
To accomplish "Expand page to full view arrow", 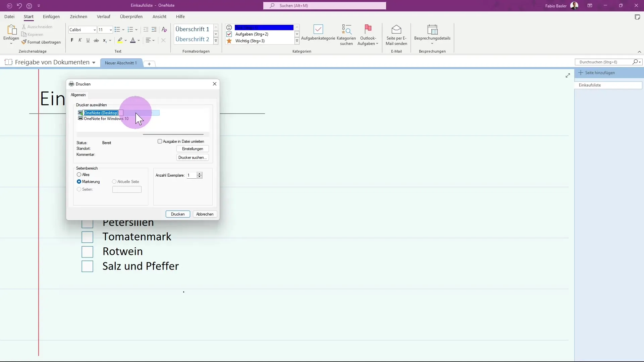I will tap(568, 75).
